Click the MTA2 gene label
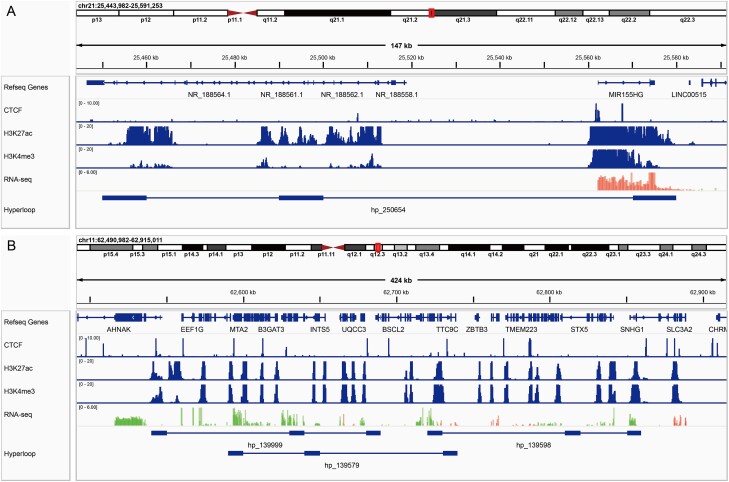Viewport: 729px width, 482px height. [x=239, y=329]
